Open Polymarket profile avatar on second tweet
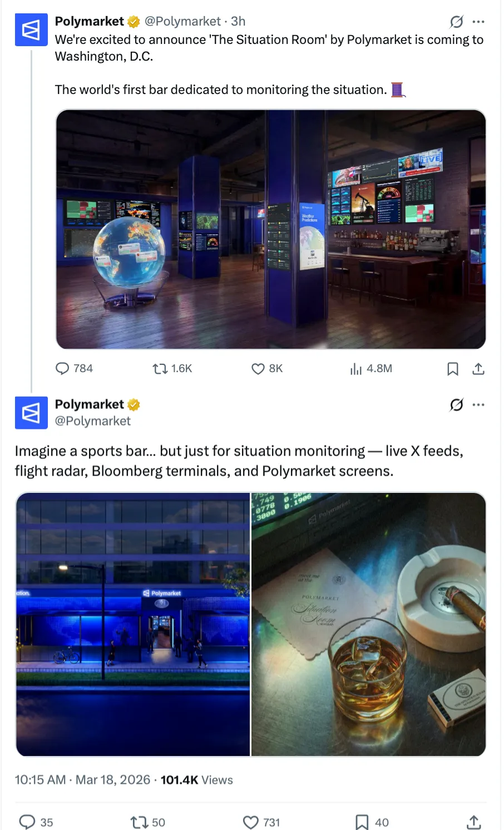Screen dimensions: 504x830 point(31,413)
